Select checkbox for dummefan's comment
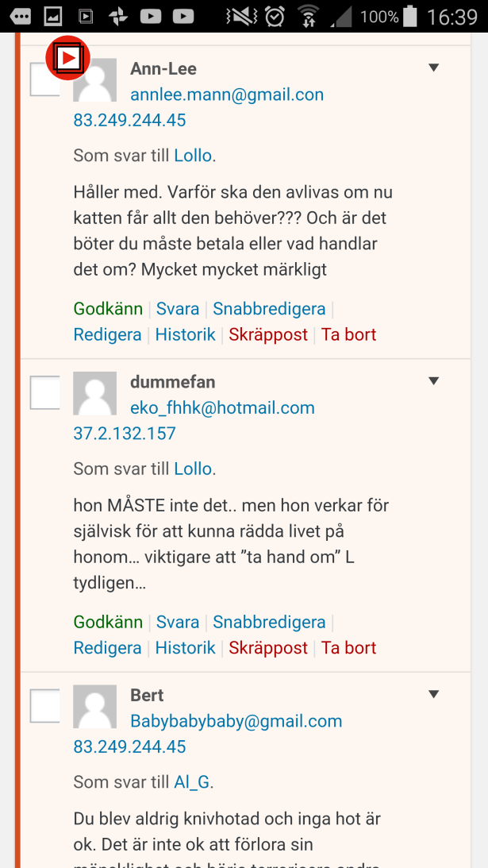The image size is (488, 868). pos(44,393)
